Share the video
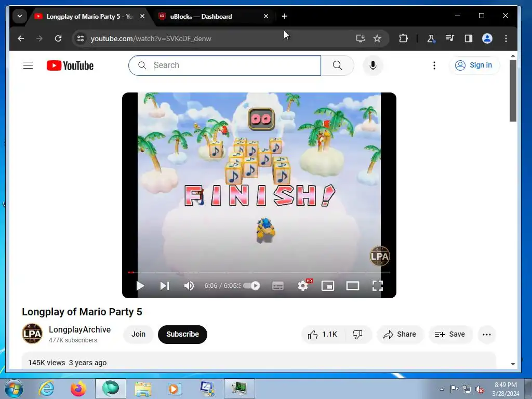The width and height of the screenshot is (532, 399). (400, 335)
